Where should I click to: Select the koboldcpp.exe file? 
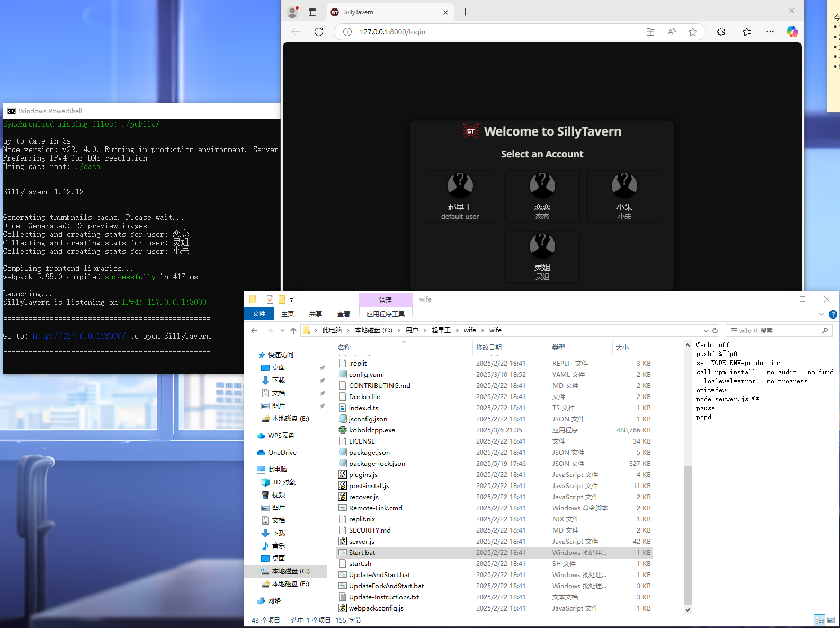(372, 430)
